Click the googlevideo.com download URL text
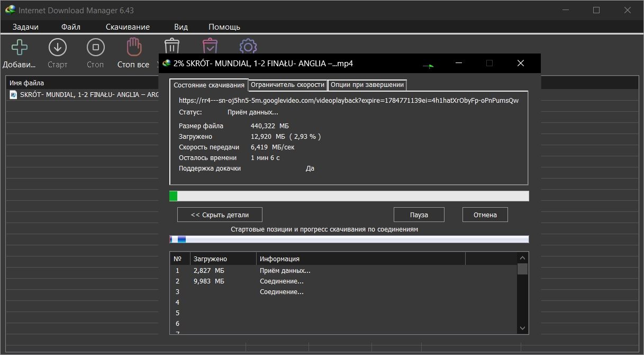This screenshot has height=355, width=644. coord(349,100)
